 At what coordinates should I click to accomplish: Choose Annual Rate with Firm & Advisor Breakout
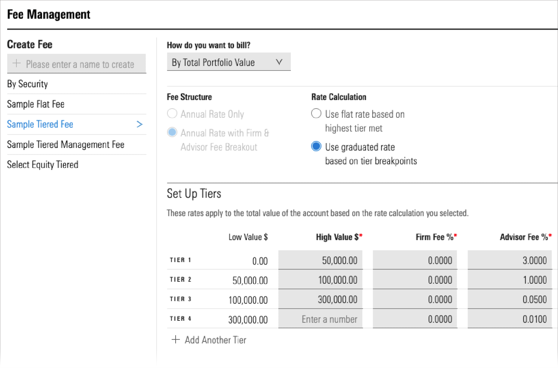[x=172, y=132]
